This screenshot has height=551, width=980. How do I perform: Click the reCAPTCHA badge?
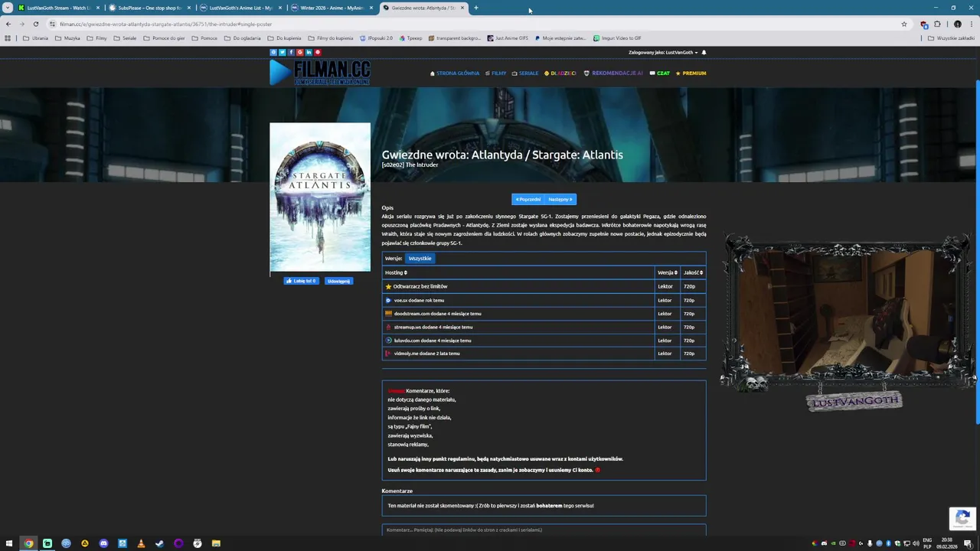coord(963,518)
